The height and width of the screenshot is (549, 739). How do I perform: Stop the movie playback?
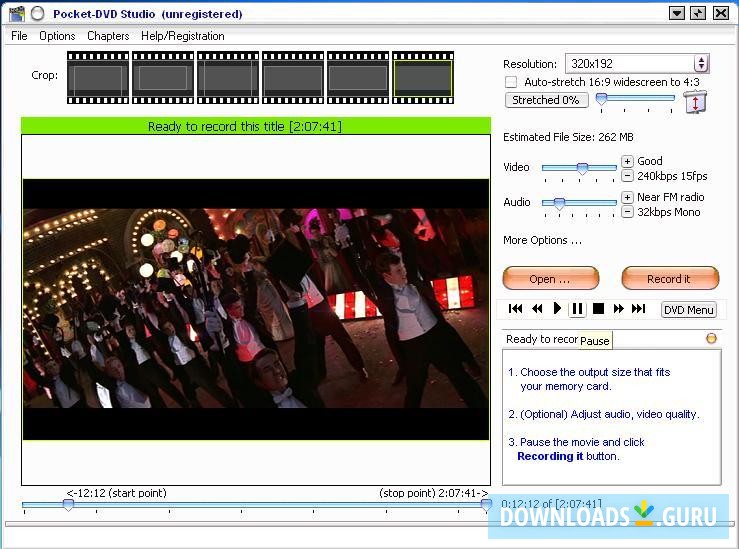(x=598, y=309)
